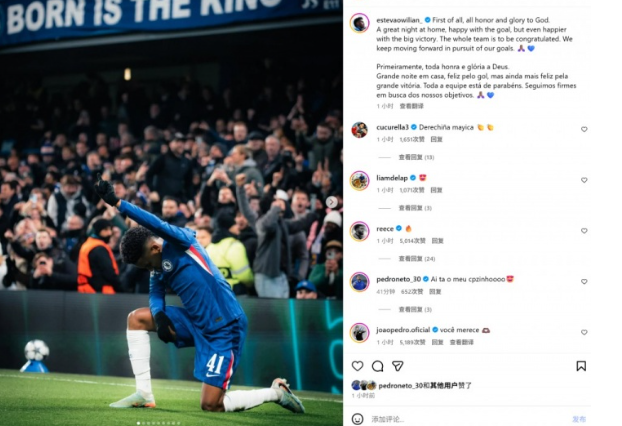Go to next photo with carousel arrow
622x426 pixels.
click(x=332, y=202)
